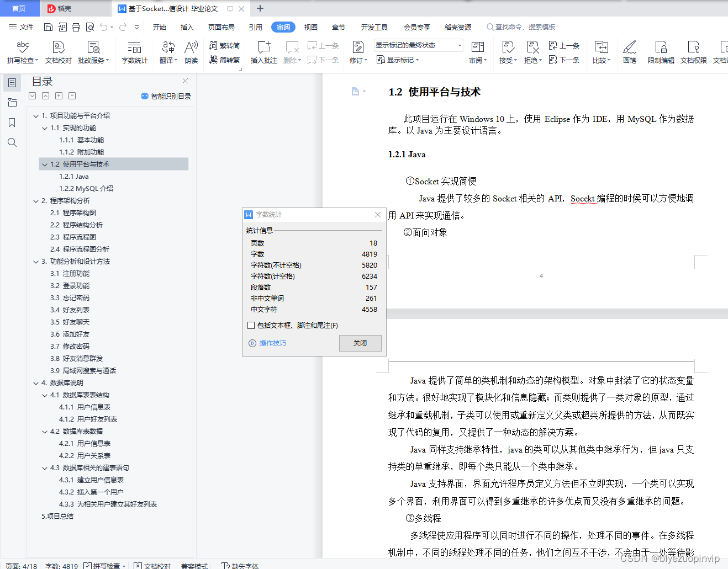
Task: Click the 查找命令、搜索模板 search box
Action: pos(521,27)
